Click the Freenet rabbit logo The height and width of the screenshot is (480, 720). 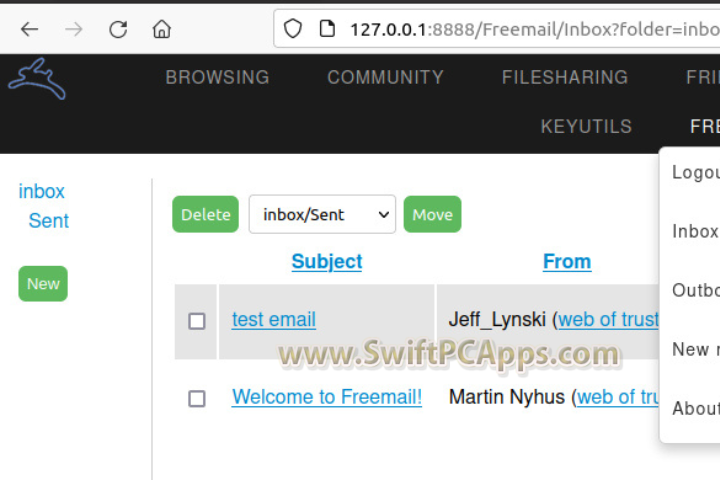(37, 80)
